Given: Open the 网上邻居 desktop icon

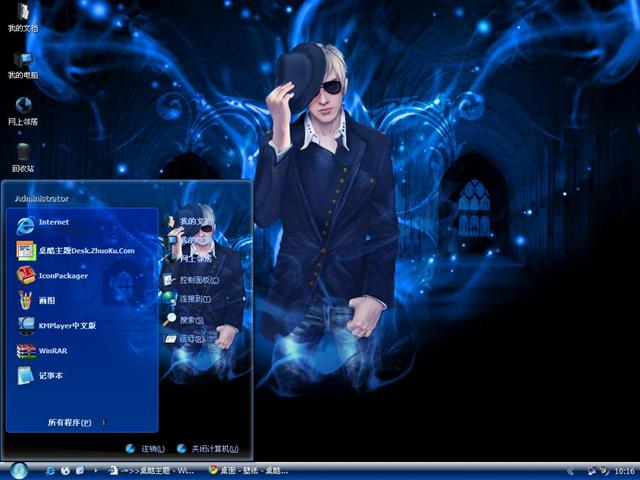Looking at the screenshot, I should point(23,111).
